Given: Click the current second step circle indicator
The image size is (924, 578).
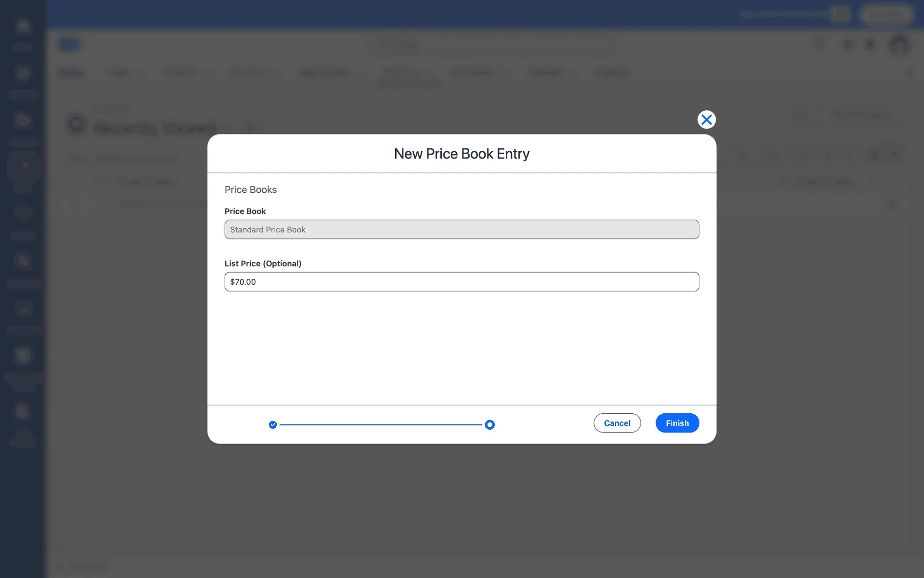Looking at the screenshot, I should pyautogui.click(x=489, y=424).
